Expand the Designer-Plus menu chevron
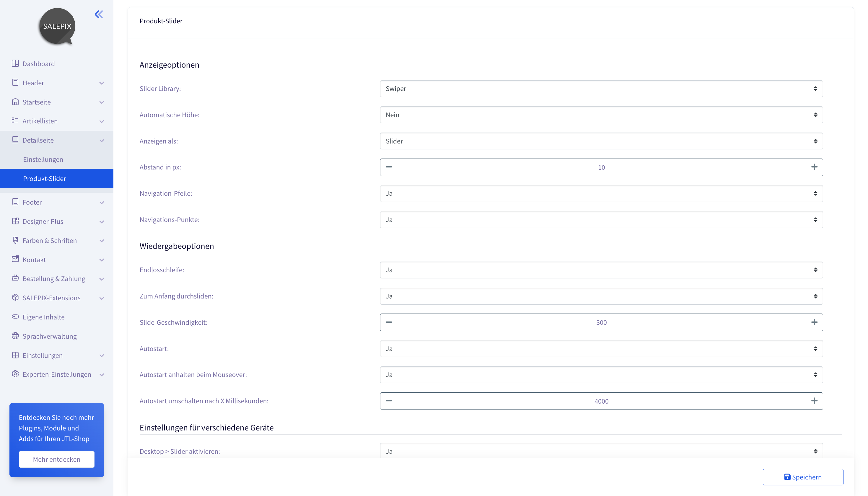 click(x=102, y=221)
